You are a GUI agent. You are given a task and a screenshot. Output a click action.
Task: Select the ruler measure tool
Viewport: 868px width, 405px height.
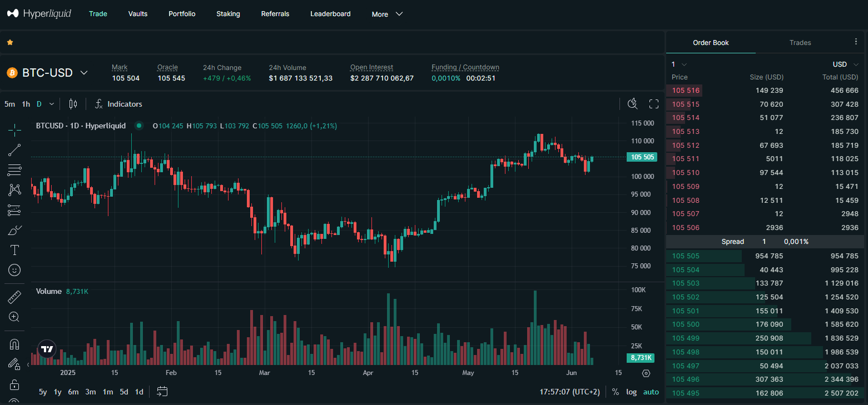click(x=15, y=297)
